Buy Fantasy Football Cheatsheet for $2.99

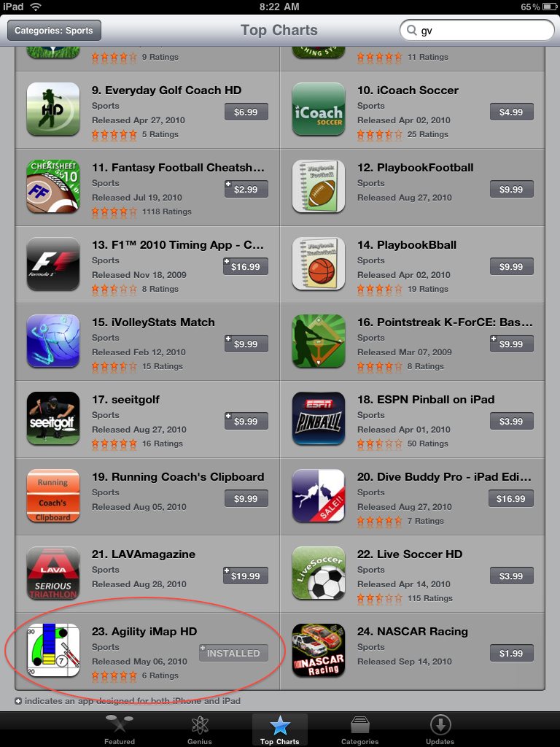click(246, 189)
